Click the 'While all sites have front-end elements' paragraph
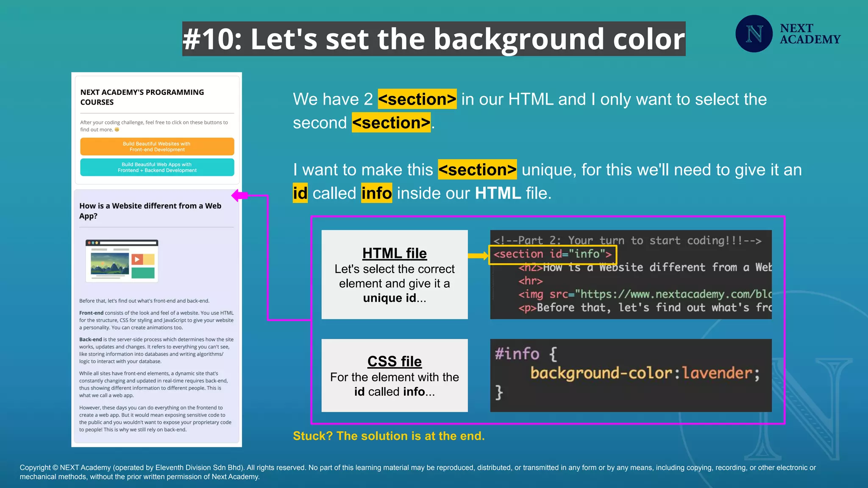This screenshot has width=868, height=488. 154,384
